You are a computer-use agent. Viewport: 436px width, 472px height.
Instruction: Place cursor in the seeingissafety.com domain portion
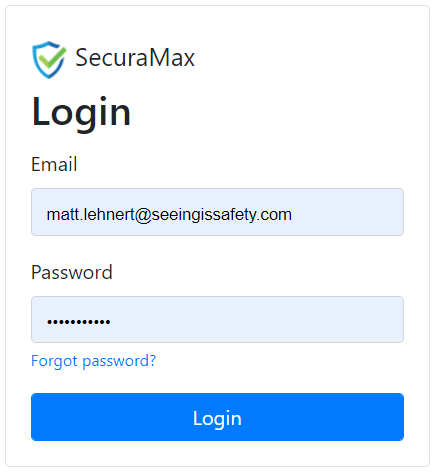[x=222, y=214]
